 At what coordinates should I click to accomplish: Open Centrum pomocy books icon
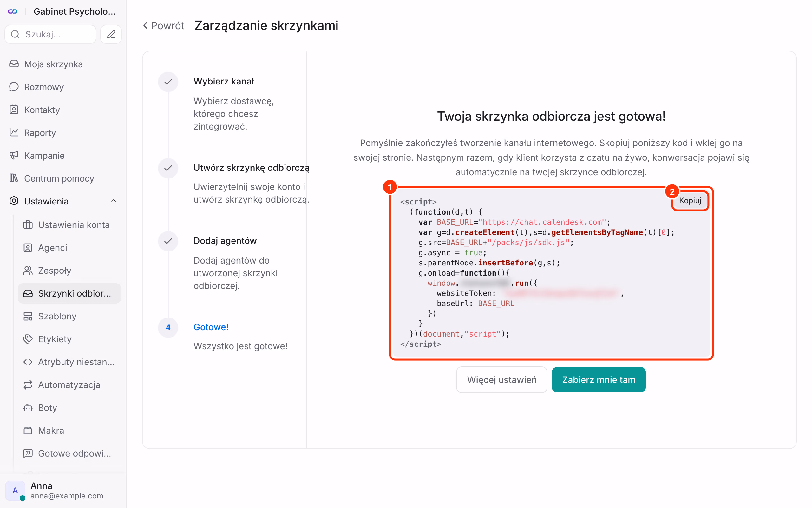click(x=14, y=178)
